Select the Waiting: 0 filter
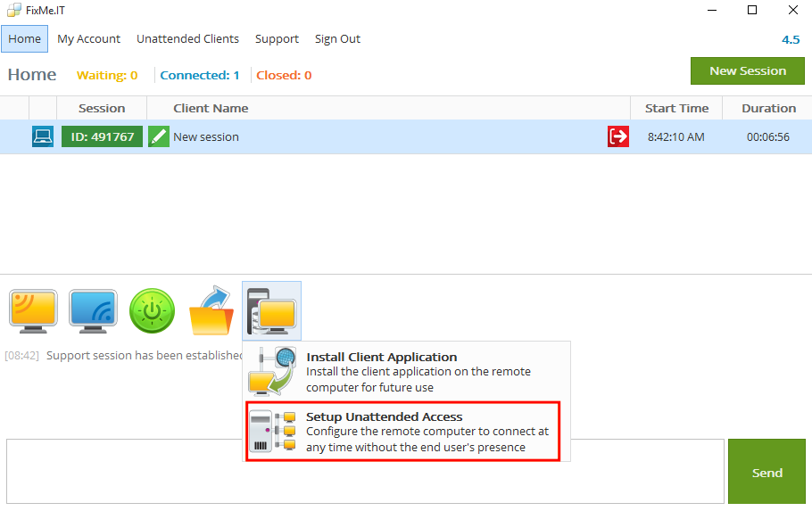The width and height of the screenshot is (812, 511). [x=107, y=76]
